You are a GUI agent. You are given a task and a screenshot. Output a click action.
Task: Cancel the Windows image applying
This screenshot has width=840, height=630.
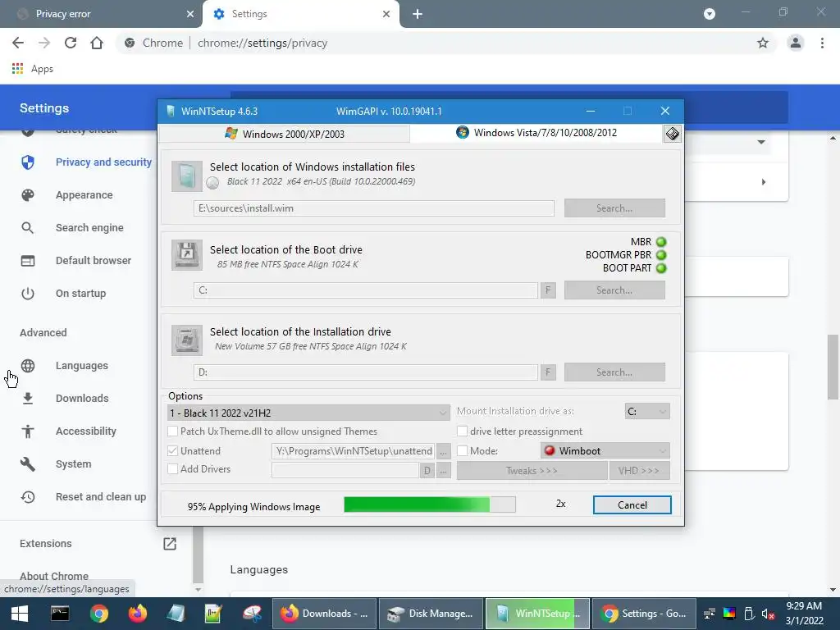(x=632, y=505)
